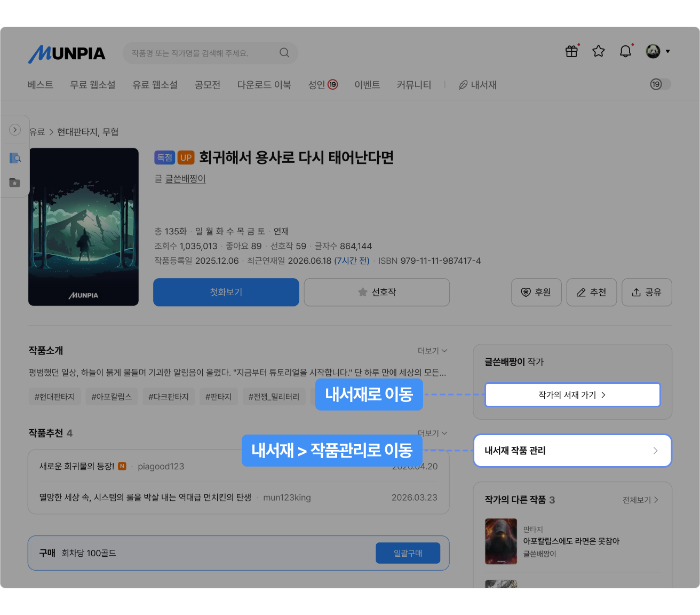The width and height of the screenshot is (700, 615).
Task: Click the 일괄구매 button
Action: coord(408,553)
